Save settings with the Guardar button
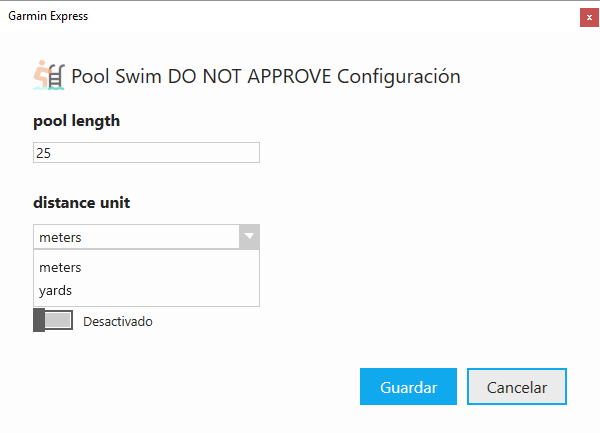Image resolution: width=600 pixels, height=433 pixels. point(408,386)
